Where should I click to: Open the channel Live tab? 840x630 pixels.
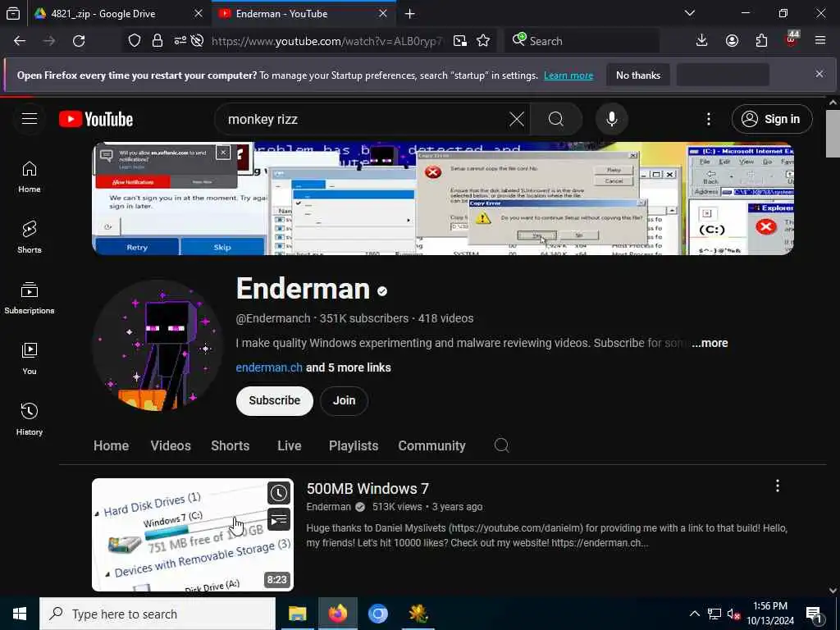pyautogui.click(x=290, y=445)
